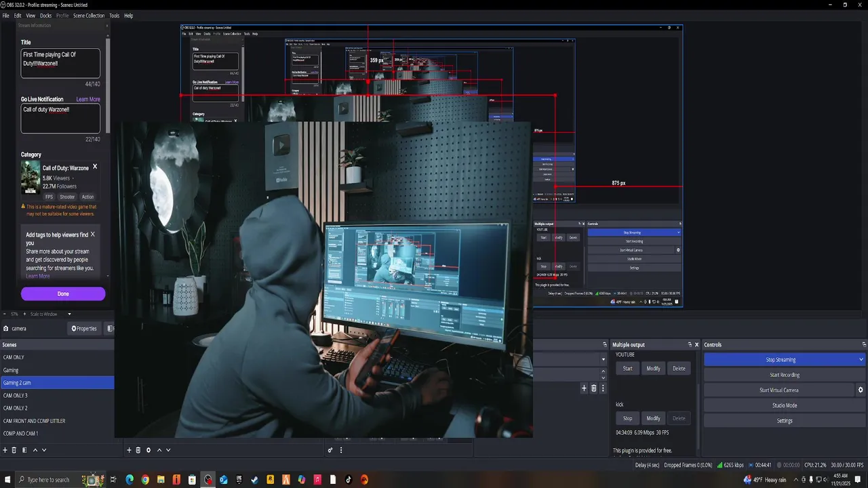Image resolution: width=868 pixels, height=488 pixels.
Task: Modify the YOUTUBE output
Action: [653, 369]
